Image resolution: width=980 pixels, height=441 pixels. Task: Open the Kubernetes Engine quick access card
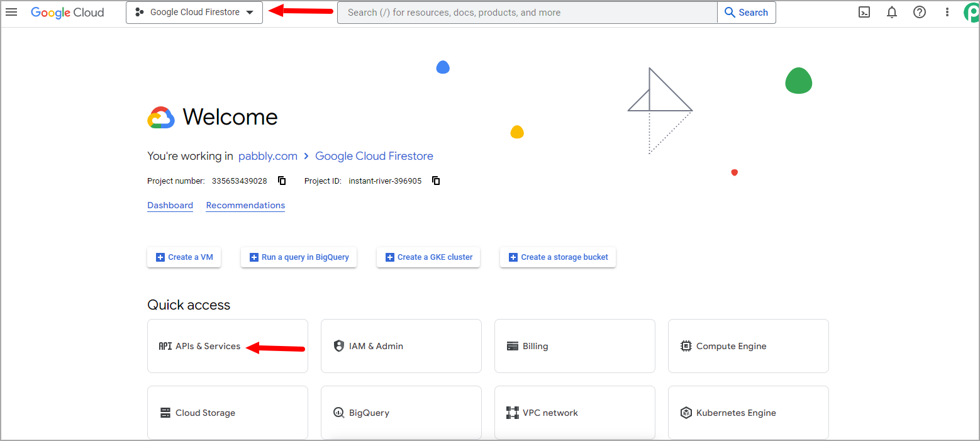coord(749,413)
